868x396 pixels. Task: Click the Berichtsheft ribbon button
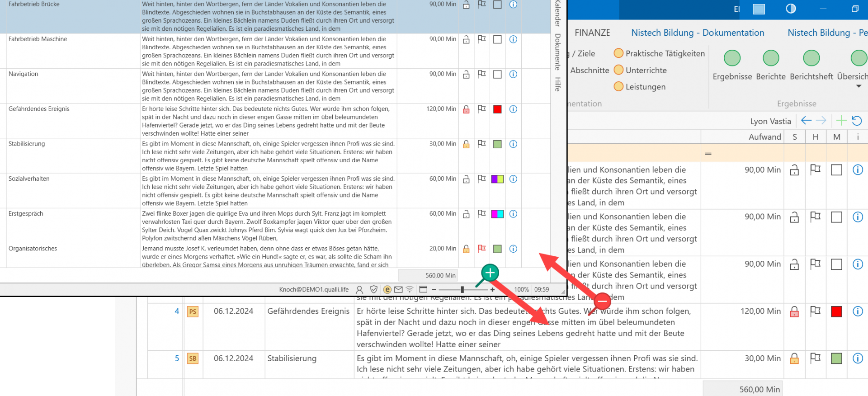(811, 66)
